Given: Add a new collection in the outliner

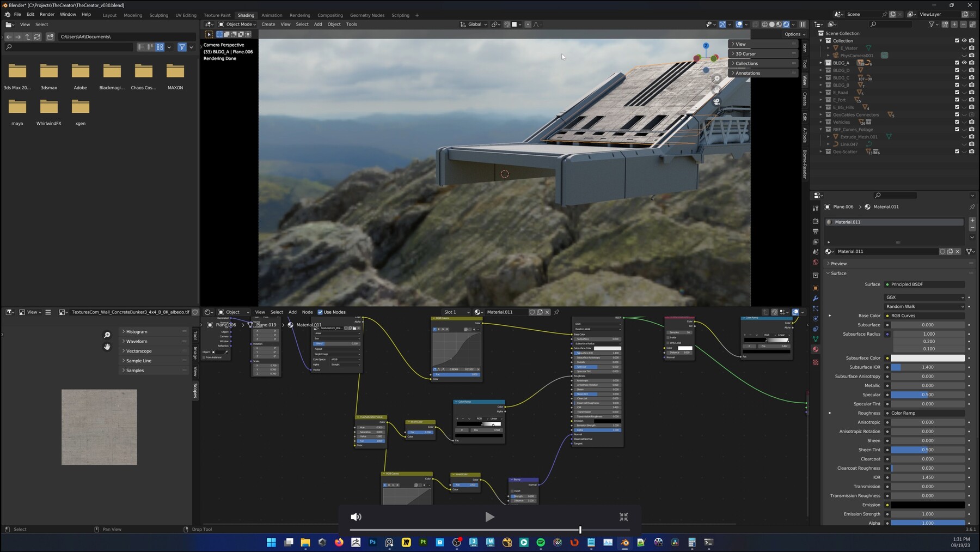Looking at the screenshot, I should [945, 24].
